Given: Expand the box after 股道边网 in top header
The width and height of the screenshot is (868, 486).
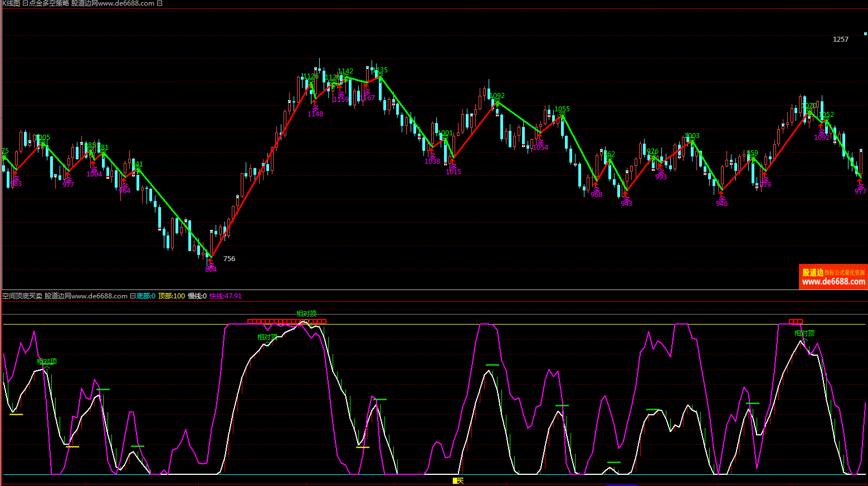Looking at the screenshot, I should click(160, 3).
